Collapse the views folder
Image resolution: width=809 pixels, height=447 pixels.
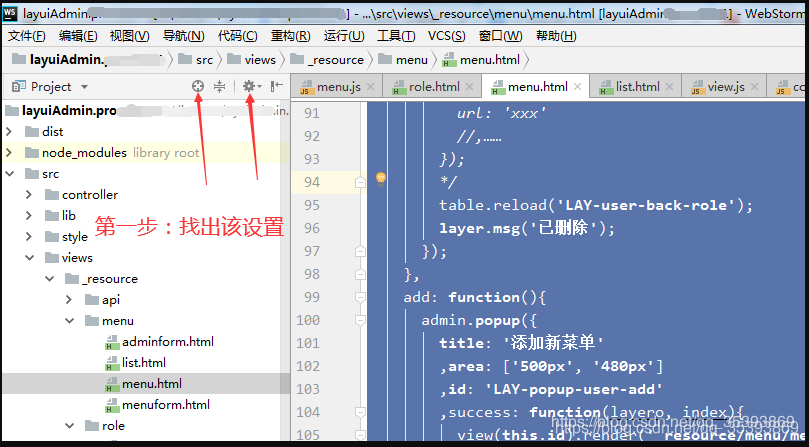(29, 258)
